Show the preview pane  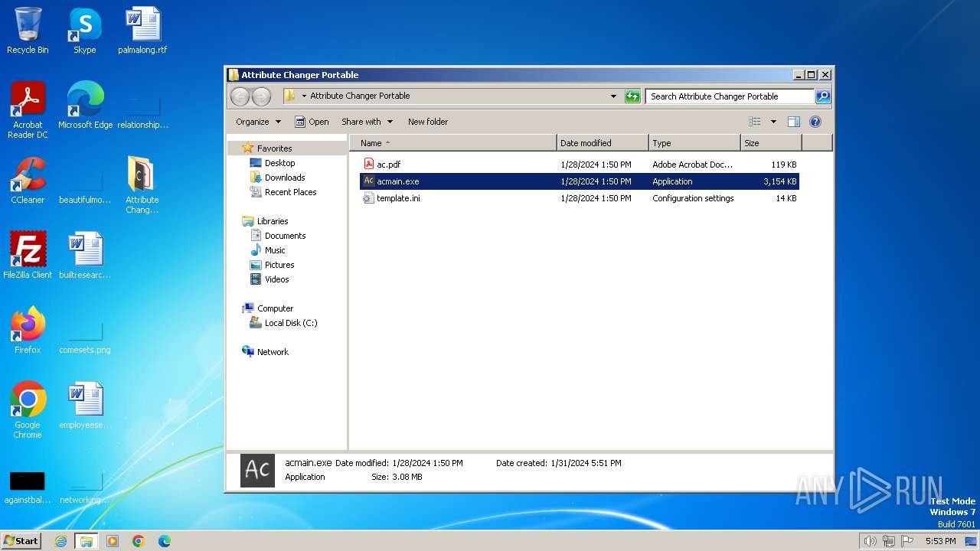click(x=794, y=122)
